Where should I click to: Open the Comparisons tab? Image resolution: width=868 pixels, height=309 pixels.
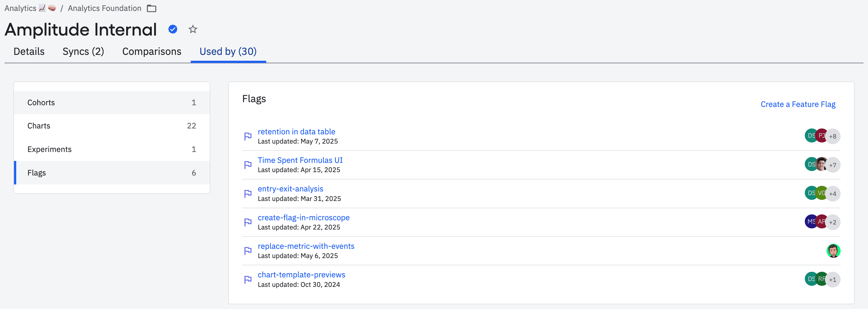pos(152,51)
